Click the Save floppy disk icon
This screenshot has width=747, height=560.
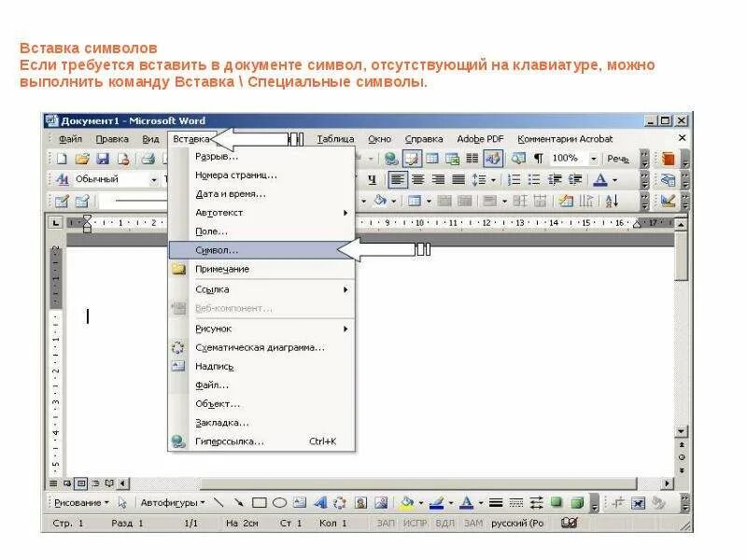(103, 159)
